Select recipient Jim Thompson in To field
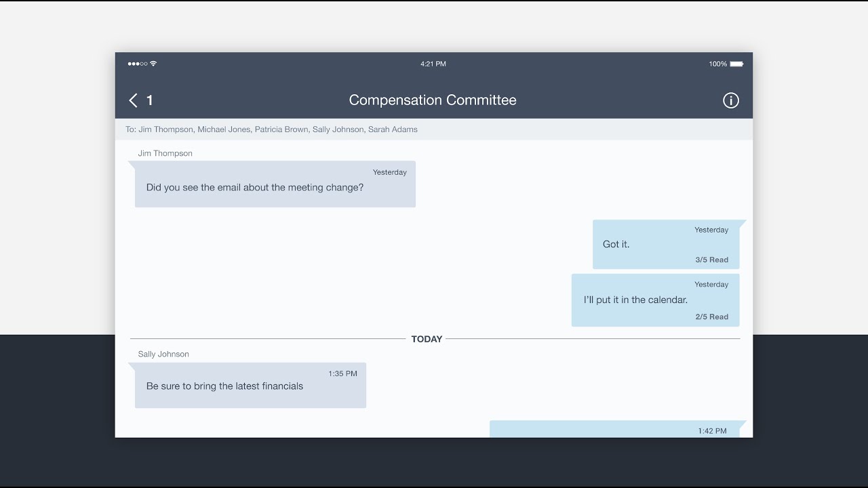 [x=165, y=129]
